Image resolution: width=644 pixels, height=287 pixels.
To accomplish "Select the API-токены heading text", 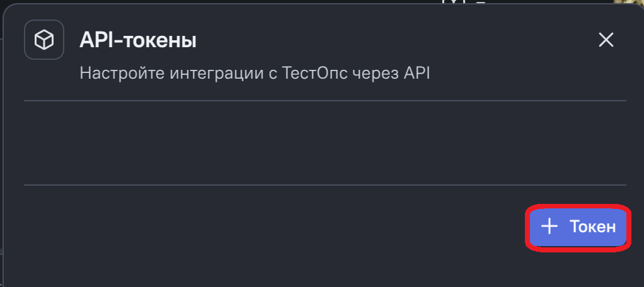I will point(138,41).
